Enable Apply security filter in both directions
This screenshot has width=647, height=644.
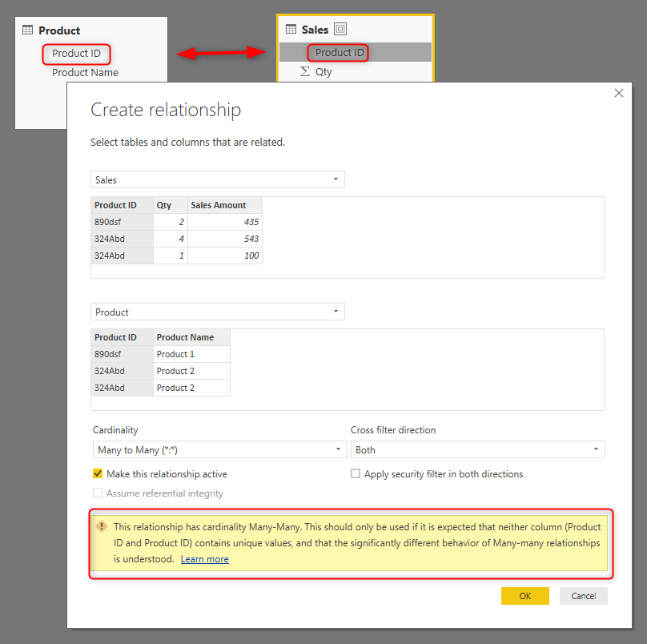tap(356, 473)
